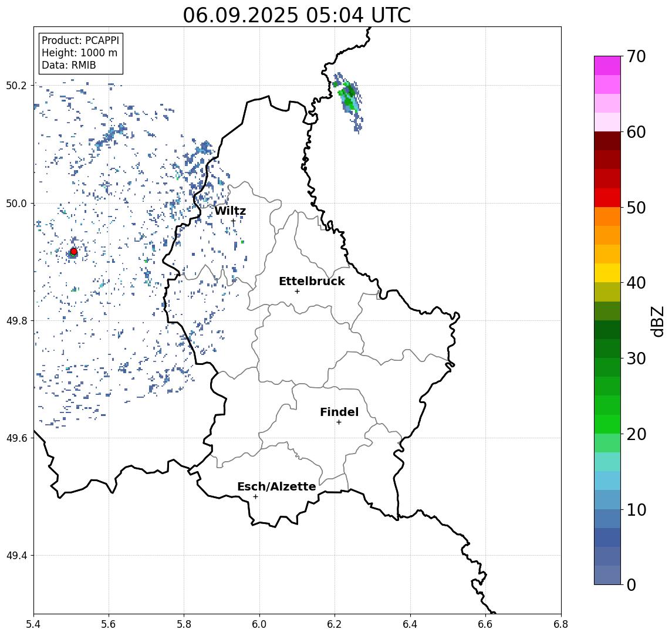
Task: Select the Ettelbruck city label
Action: (x=312, y=281)
